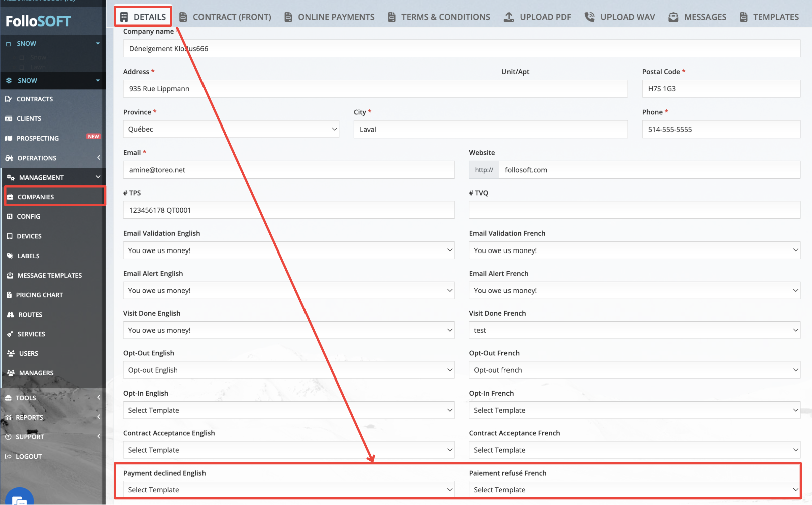Screen dimensions: 812x505
Task: Open the Opt-In French template dropdown
Action: coord(635,410)
